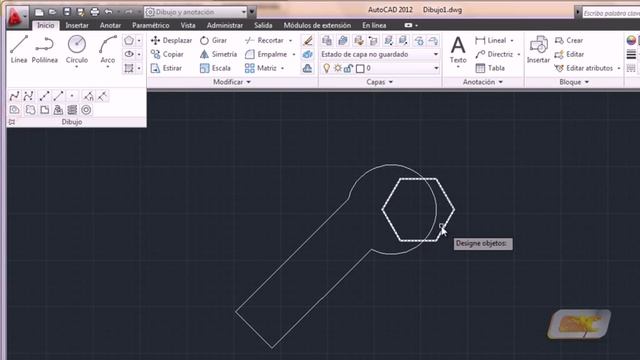Switch to the Anotar ribbon tab
Viewport: 640px width, 360px height.
coord(110,25)
